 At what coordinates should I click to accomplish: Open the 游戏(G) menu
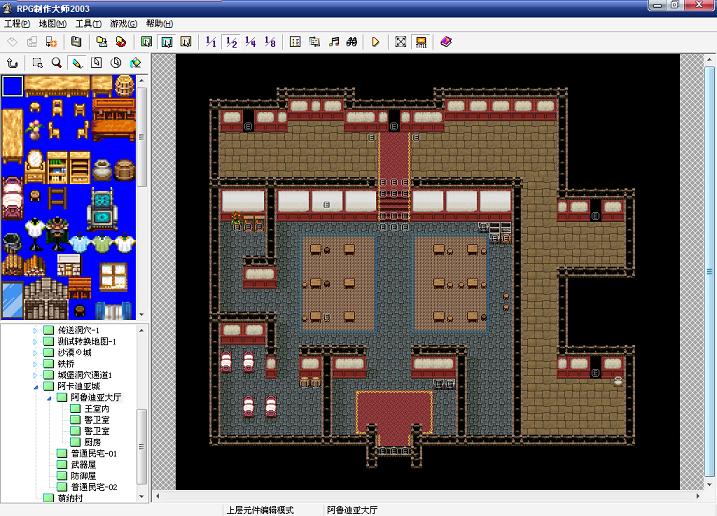[124, 24]
